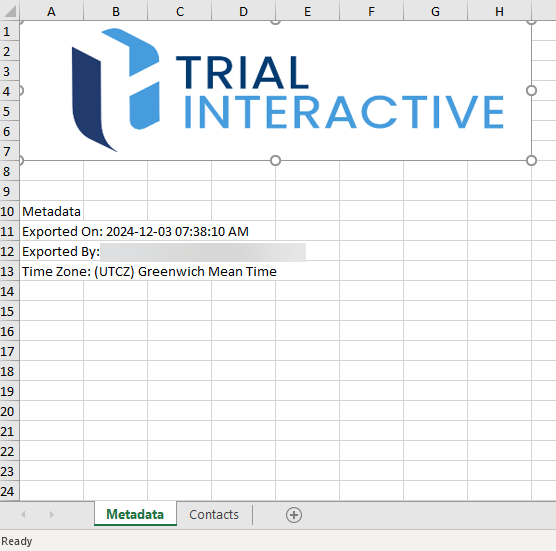The image size is (556, 551).
Task: Add a new sheet with plus icon
Action: pos(294,515)
